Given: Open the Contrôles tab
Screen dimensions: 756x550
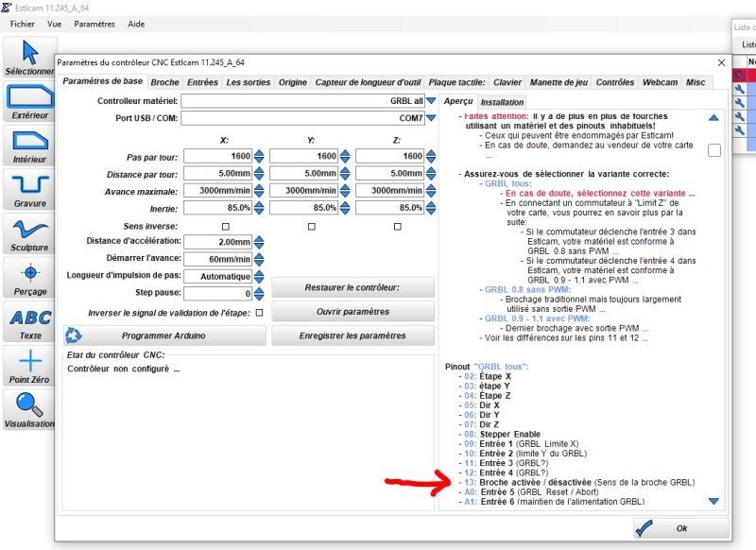Looking at the screenshot, I should (615, 82).
